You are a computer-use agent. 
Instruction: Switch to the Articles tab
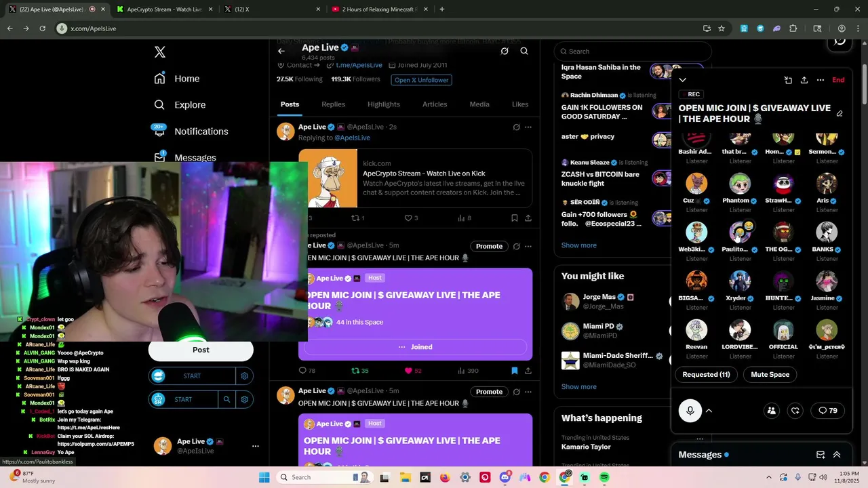(435, 104)
